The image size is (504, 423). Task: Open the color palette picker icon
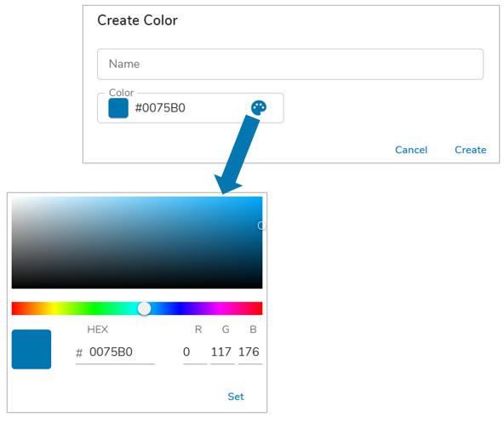tap(259, 108)
